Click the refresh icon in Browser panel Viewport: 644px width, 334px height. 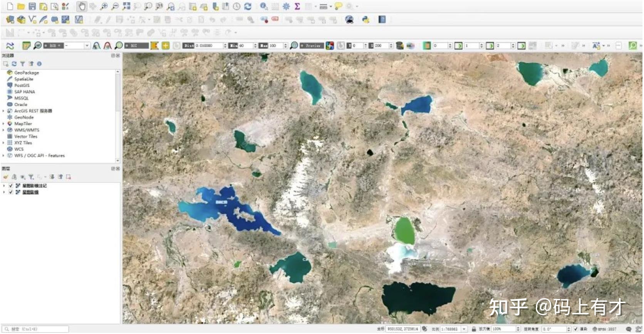pos(14,64)
